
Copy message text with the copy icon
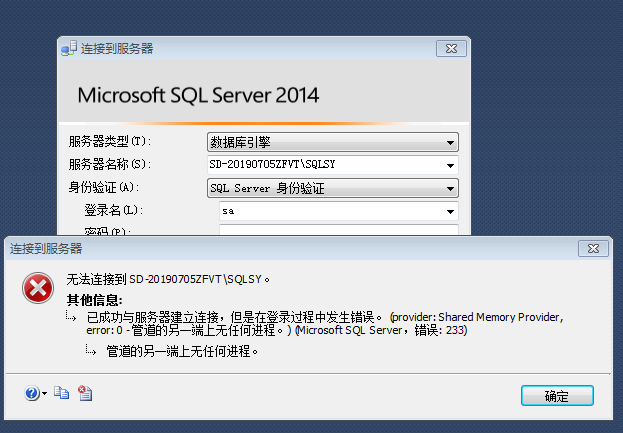coord(62,393)
